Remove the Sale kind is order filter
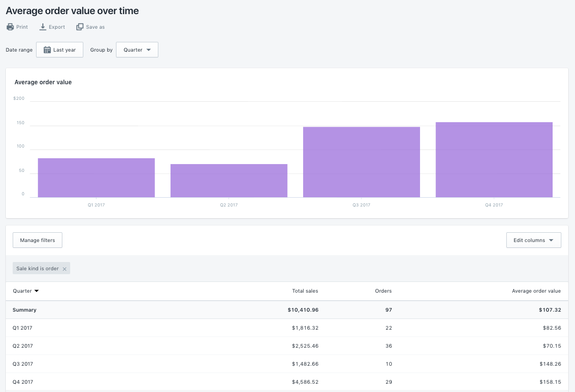This screenshot has width=575, height=392. [64, 269]
